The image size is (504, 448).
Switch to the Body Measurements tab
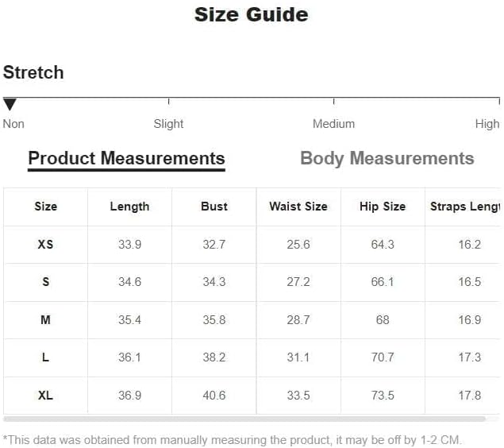pyautogui.click(x=387, y=158)
